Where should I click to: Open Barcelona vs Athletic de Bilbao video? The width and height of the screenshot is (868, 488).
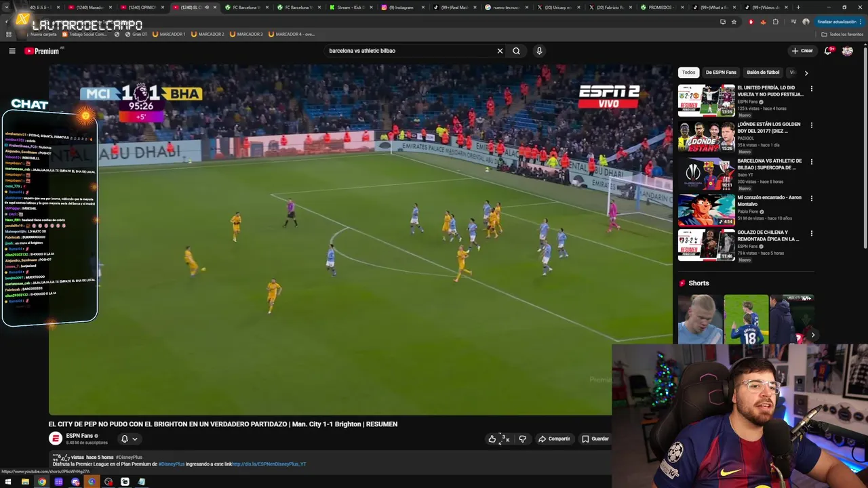[x=706, y=174]
